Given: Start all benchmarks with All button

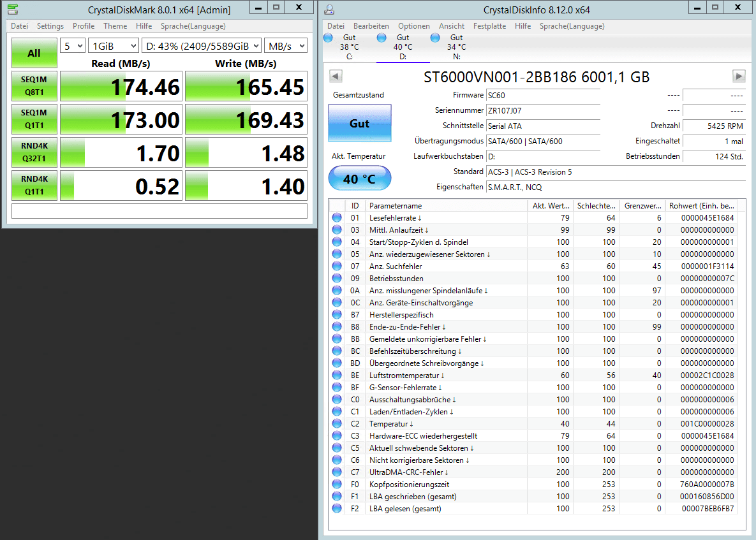Looking at the screenshot, I should (x=34, y=53).
